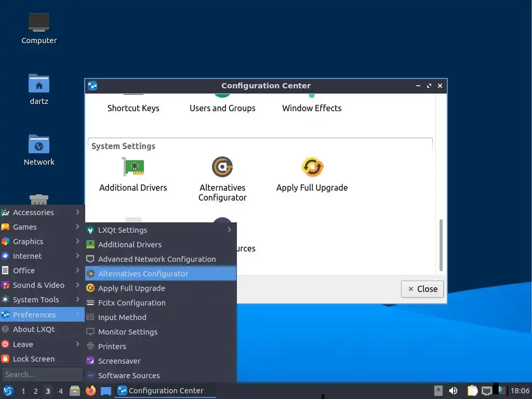
Task: Expand the Games menu category
Action: [x=42, y=227]
